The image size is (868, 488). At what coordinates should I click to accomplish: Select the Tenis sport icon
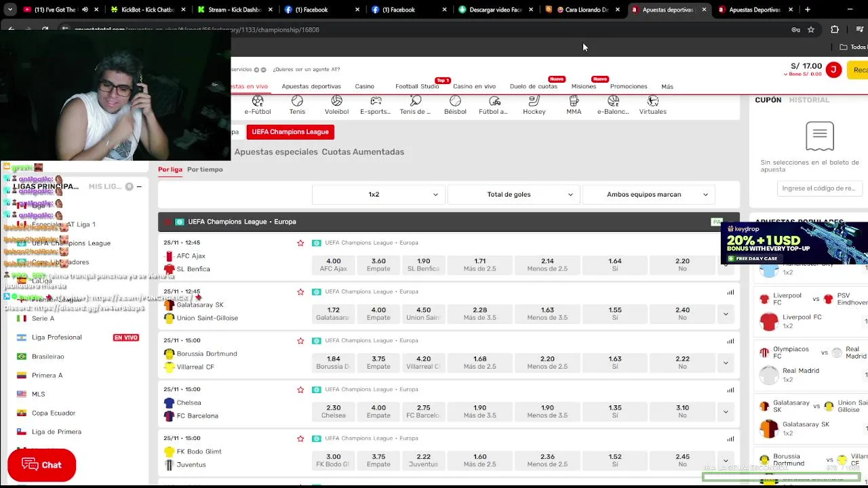click(297, 105)
